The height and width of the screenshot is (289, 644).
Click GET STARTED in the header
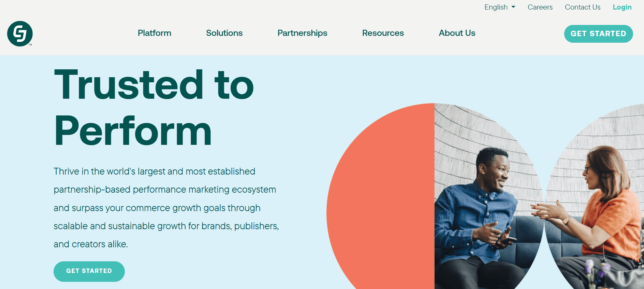point(598,33)
